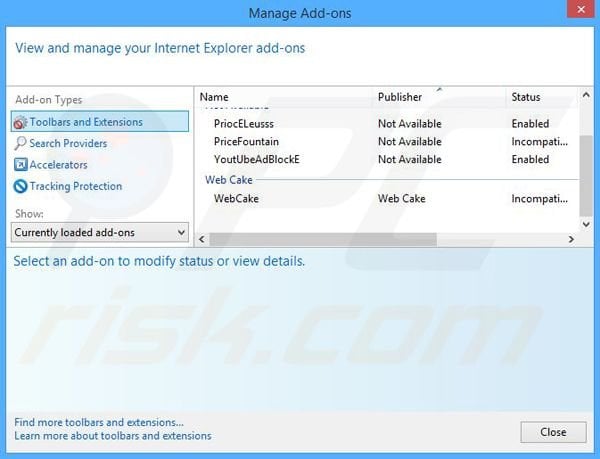Select Toolbars and Extensions add-on type

tap(100, 122)
